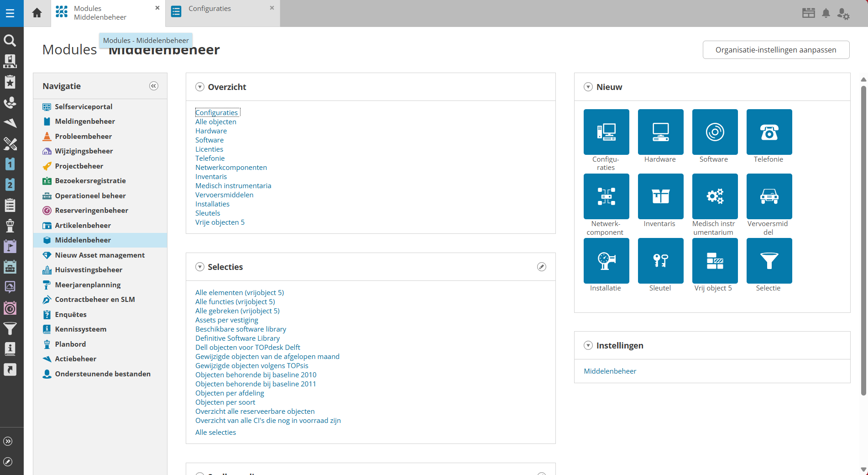
Task: Open the hamburger main menu
Action: [x=10, y=13]
